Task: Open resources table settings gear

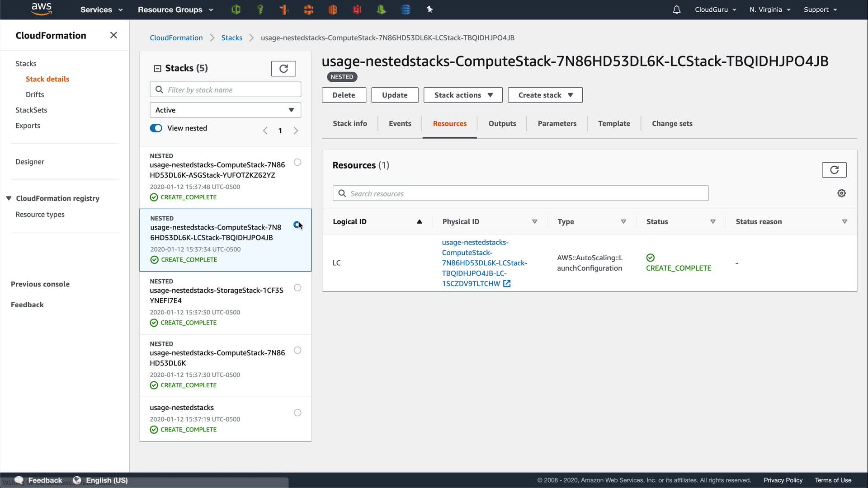Action: pyautogui.click(x=841, y=193)
